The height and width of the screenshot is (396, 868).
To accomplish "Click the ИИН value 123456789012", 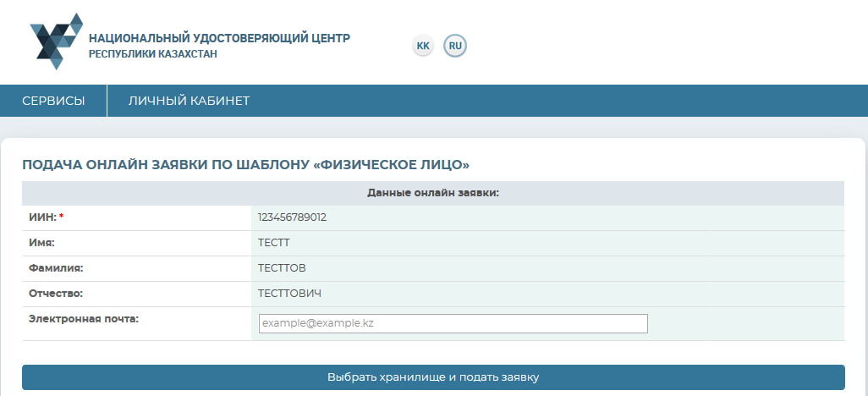I will (292, 217).
